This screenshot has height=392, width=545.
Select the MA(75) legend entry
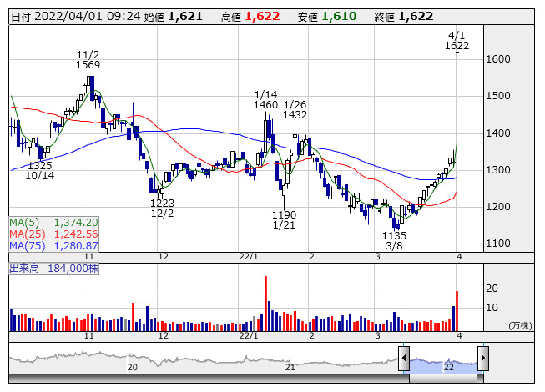click(x=53, y=246)
